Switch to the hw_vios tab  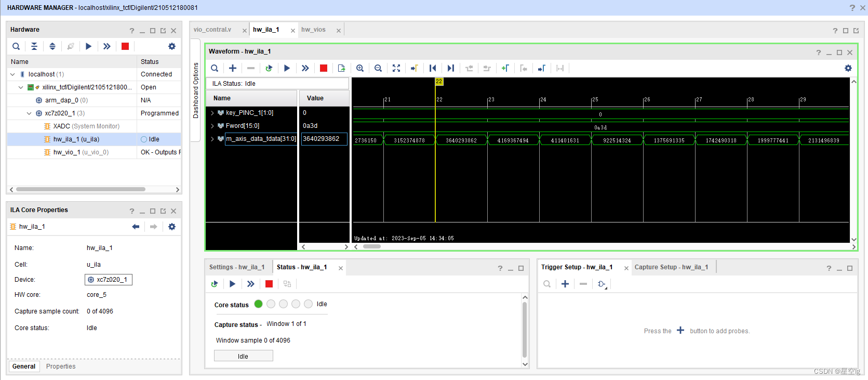(313, 30)
